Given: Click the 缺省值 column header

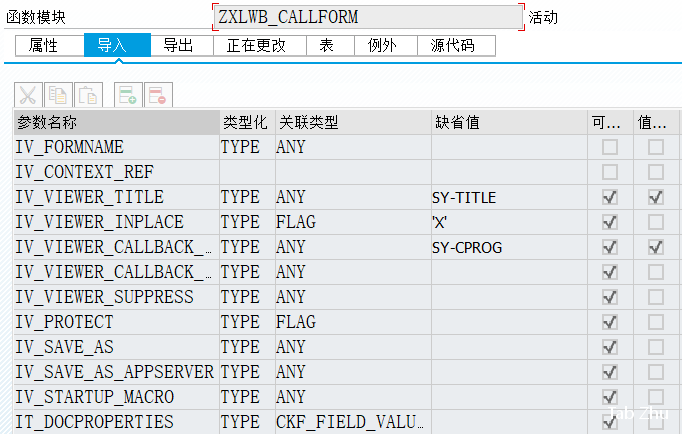Looking at the screenshot, I should point(509,122).
